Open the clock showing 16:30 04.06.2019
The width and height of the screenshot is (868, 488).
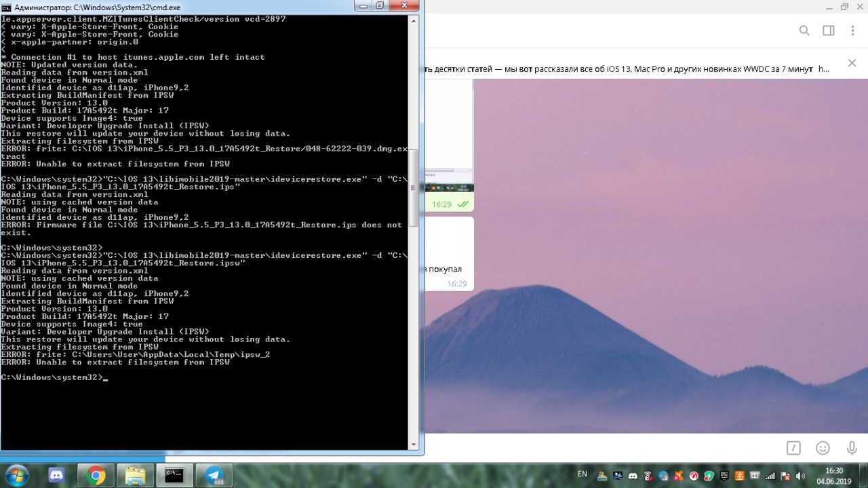833,476
